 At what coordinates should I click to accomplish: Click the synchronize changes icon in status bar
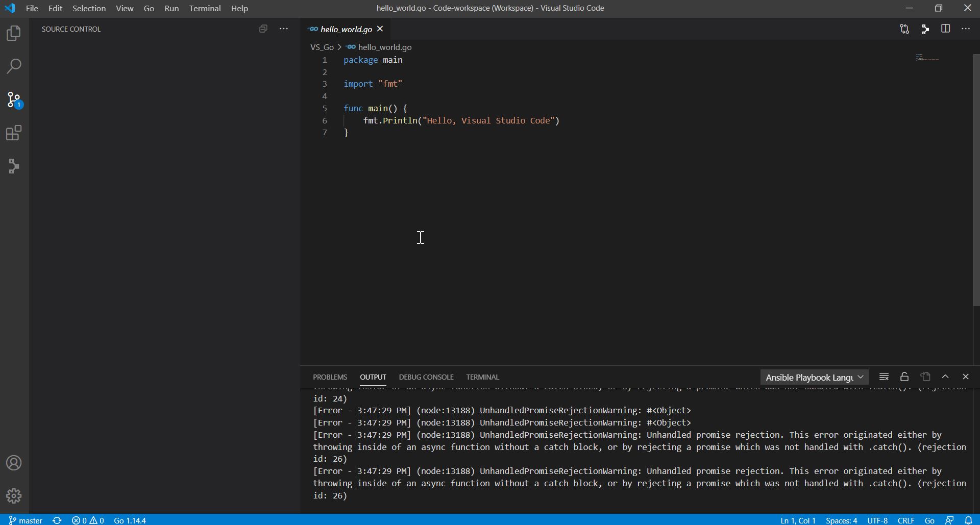57,520
